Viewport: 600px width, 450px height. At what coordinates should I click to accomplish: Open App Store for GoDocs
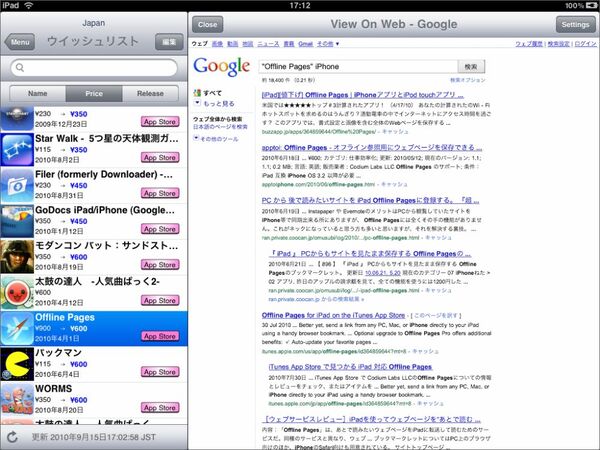click(160, 229)
